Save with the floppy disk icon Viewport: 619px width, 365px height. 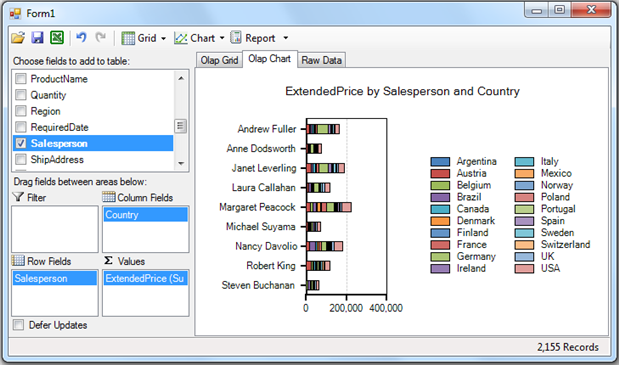coord(38,38)
